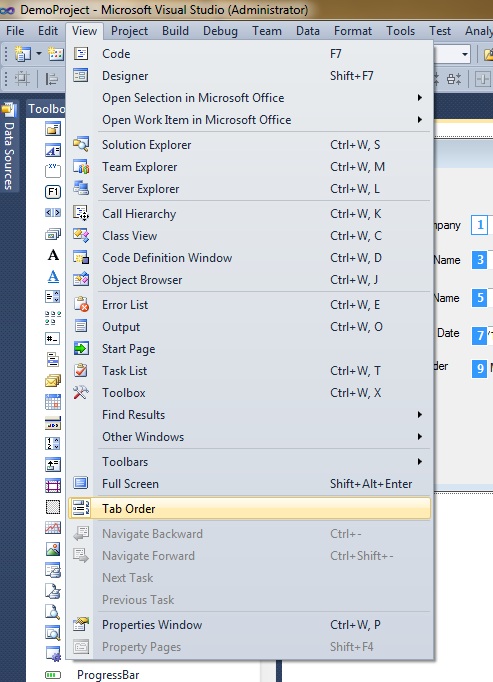Image resolution: width=493 pixels, height=682 pixels.
Task: Click the Full Screen icon
Action: 81,483
